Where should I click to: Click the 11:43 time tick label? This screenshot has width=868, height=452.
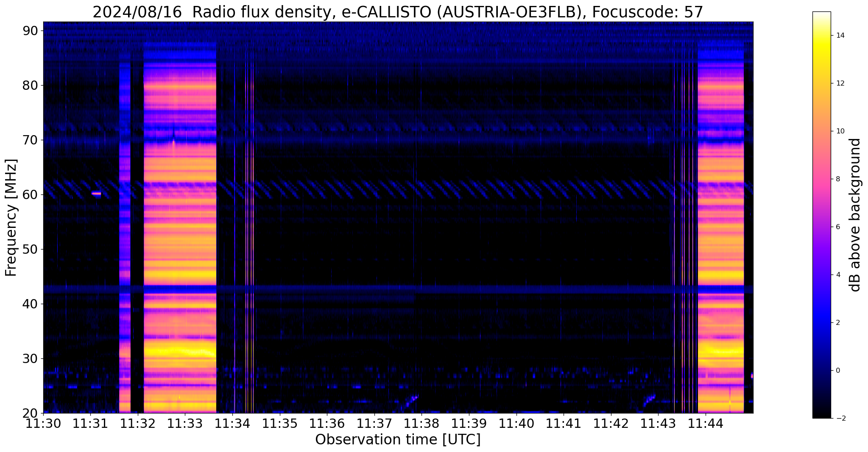658,424
